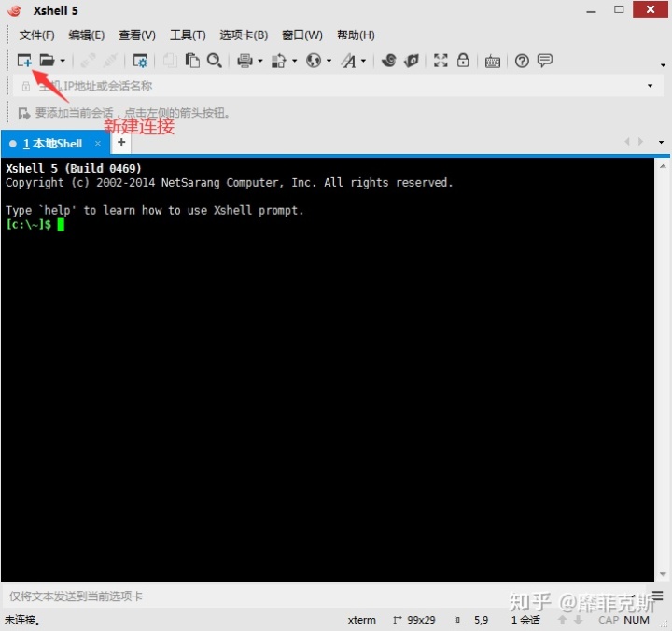The width and height of the screenshot is (672, 631).
Task: Expand the Print dropdown arrow
Action: click(x=260, y=61)
